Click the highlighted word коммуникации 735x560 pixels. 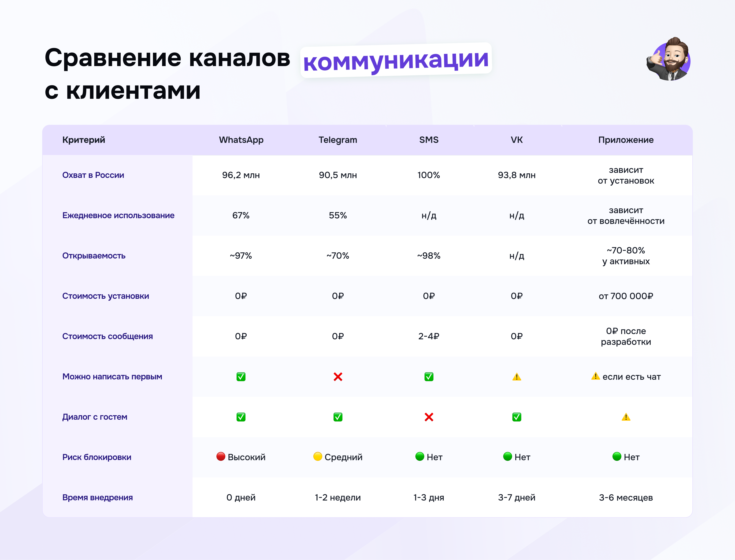pyautogui.click(x=396, y=60)
